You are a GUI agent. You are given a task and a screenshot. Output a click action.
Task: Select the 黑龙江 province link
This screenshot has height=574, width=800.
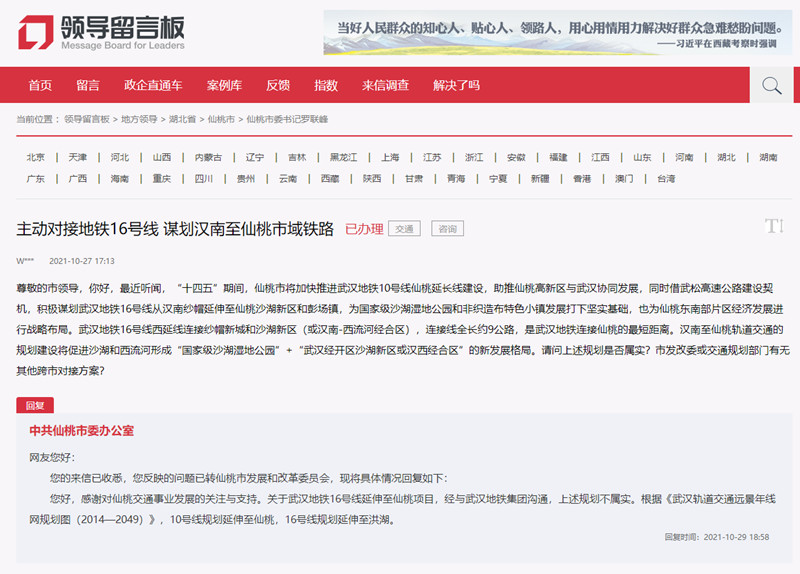click(343, 157)
